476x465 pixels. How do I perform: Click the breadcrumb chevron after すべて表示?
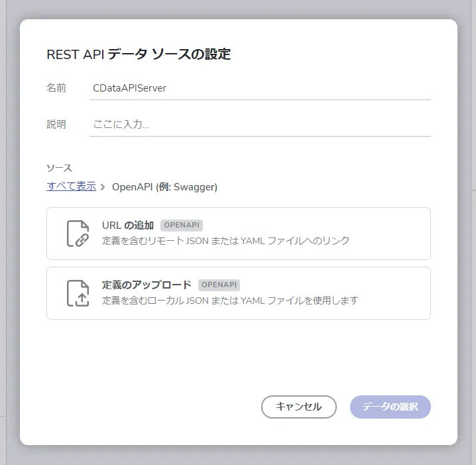coord(103,187)
